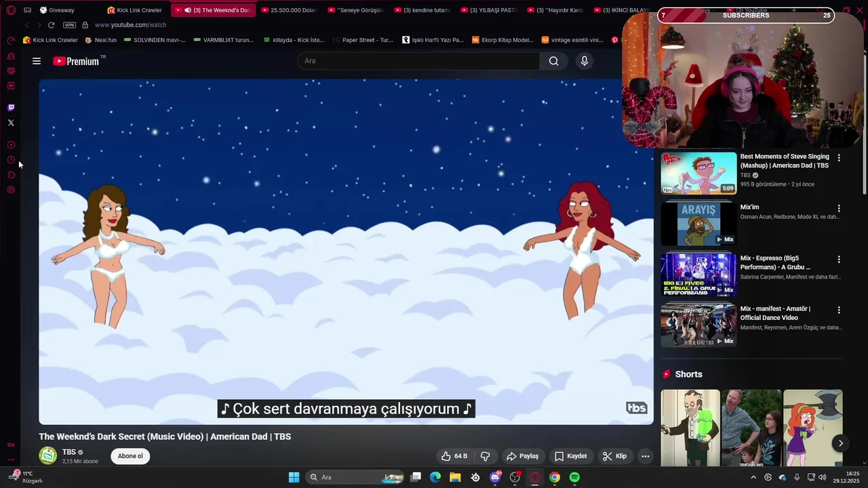Reload the YouTube page

51,25
